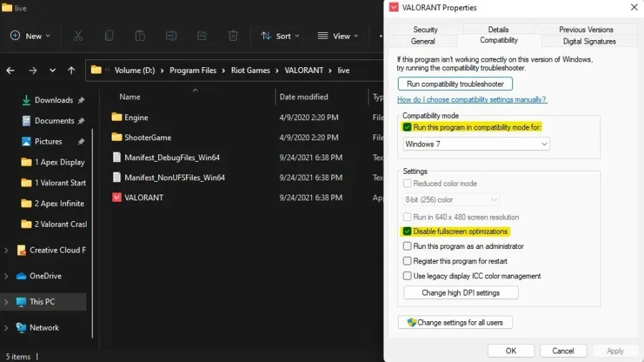Screen dimensions: 644x362
Task: Switch to the Details tab
Action: tap(498, 29)
